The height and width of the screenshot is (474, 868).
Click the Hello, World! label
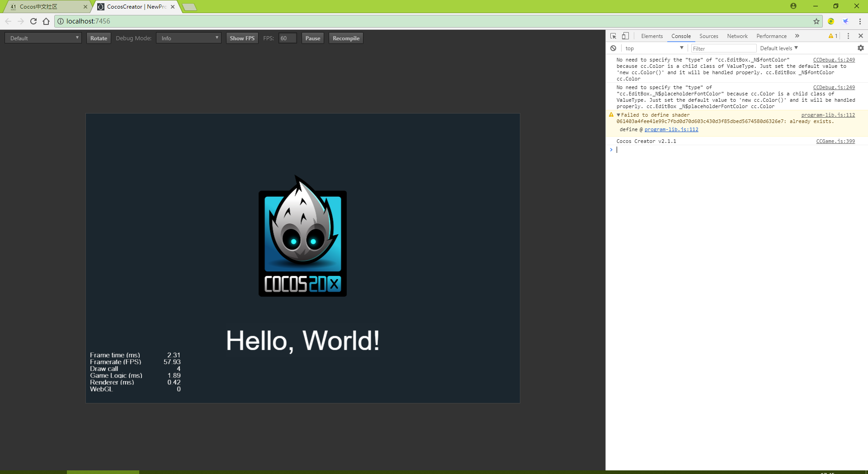click(303, 340)
